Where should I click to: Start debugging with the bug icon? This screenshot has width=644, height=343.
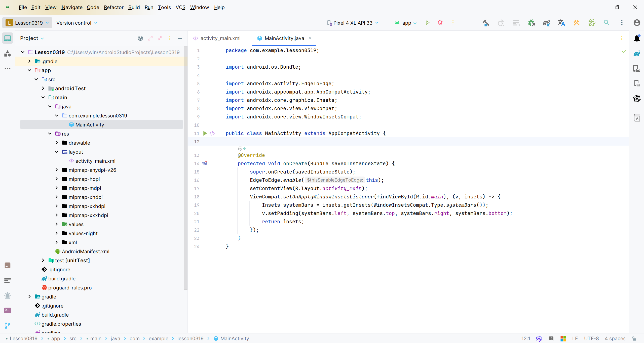pos(440,23)
